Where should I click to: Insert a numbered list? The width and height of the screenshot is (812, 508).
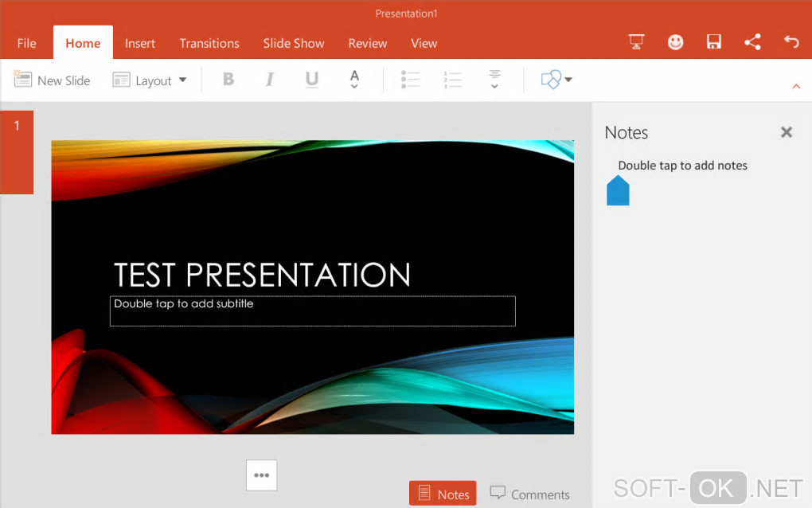tap(453, 80)
